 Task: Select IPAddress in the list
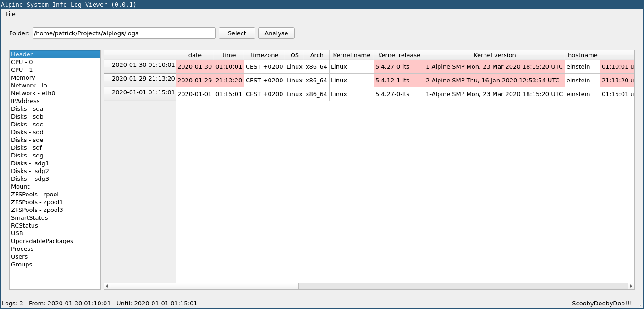click(x=55, y=101)
